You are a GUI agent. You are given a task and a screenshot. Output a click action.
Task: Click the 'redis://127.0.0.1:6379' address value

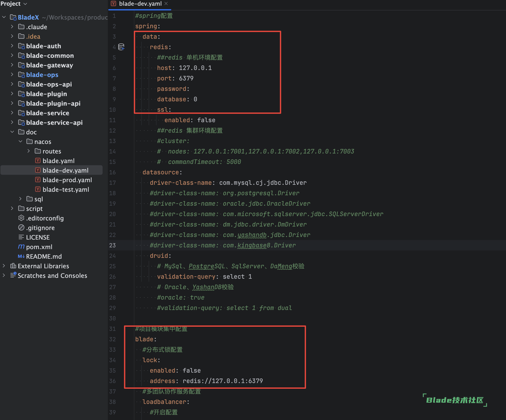(223, 381)
